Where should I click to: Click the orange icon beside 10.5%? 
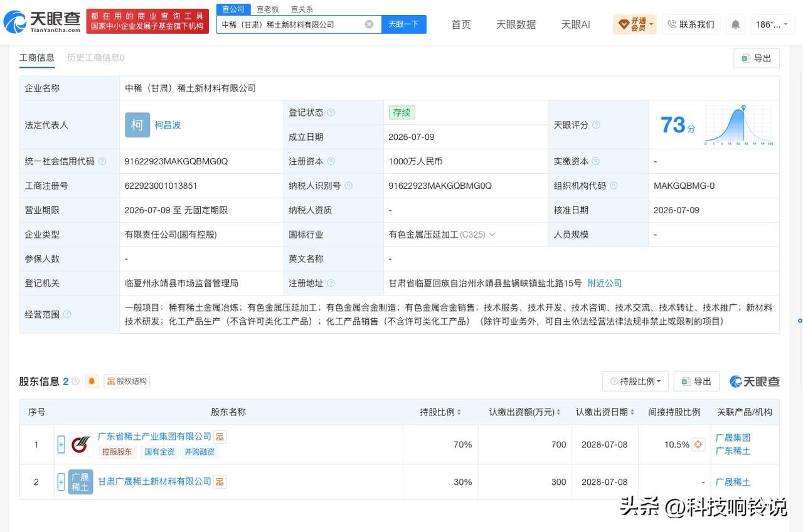coord(699,445)
